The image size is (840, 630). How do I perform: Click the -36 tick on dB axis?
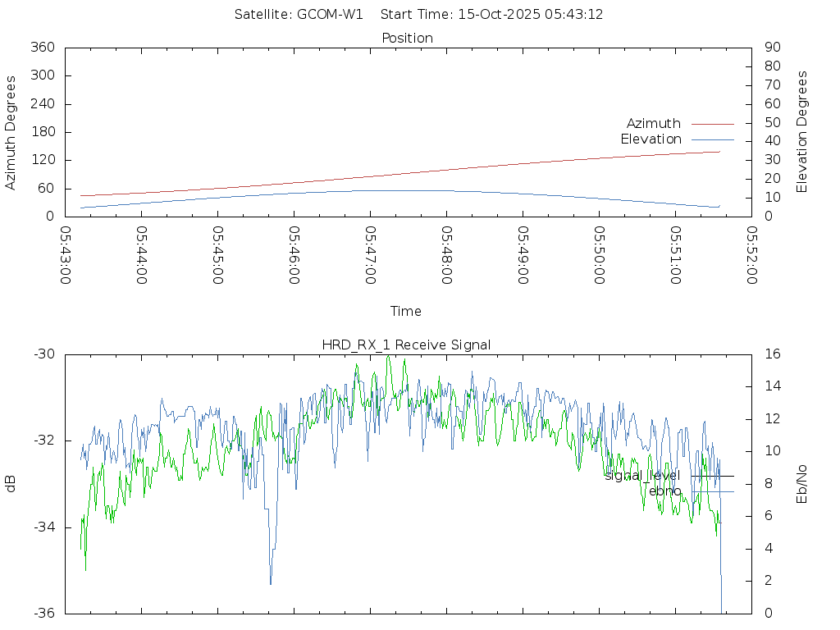(x=43, y=613)
